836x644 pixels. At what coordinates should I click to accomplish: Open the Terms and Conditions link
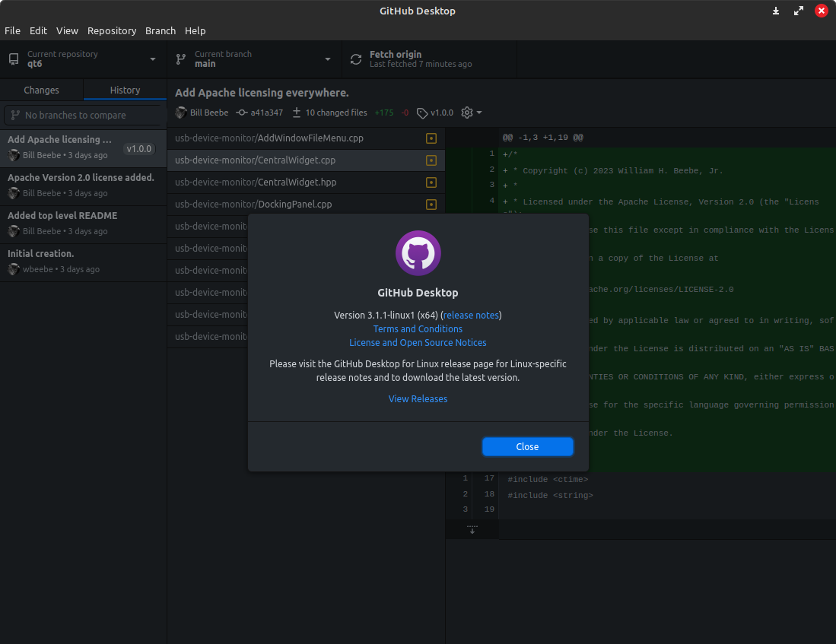(x=418, y=329)
